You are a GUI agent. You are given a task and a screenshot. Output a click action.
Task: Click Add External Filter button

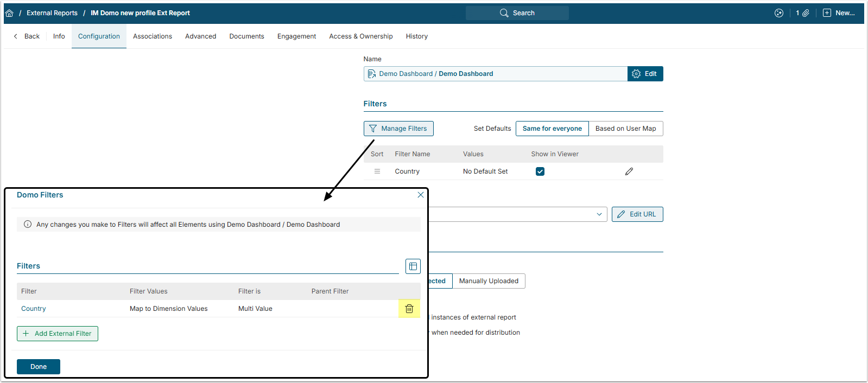tap(58, 334)
